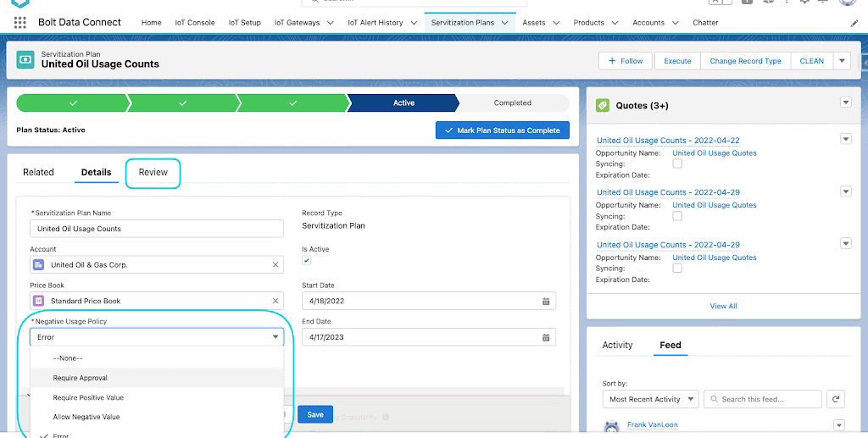Open more record actions dropdown beside CLEAN
Screen dimensions: 868x438
click(842, 61)
